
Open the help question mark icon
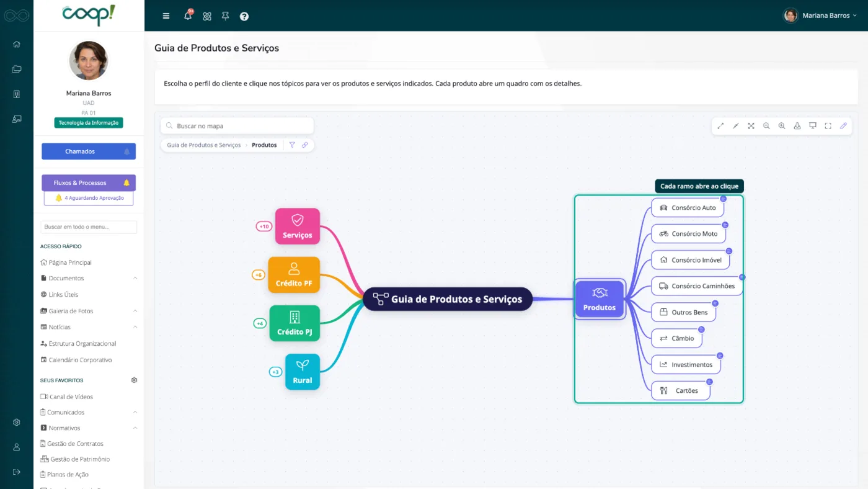(244, 16)
